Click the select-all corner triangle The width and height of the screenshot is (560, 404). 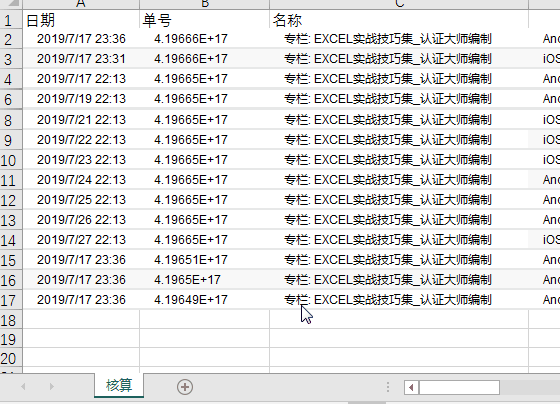point(11,4)
